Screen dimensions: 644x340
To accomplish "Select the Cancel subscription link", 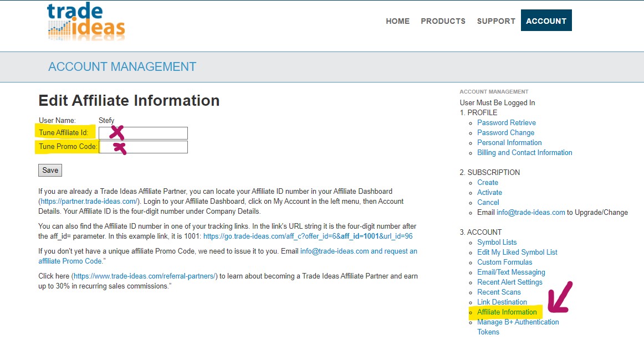I will pos(488,202).
